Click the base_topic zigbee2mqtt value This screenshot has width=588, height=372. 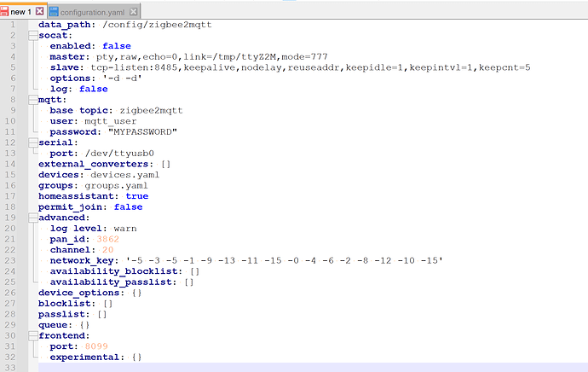tap(151, 110)
